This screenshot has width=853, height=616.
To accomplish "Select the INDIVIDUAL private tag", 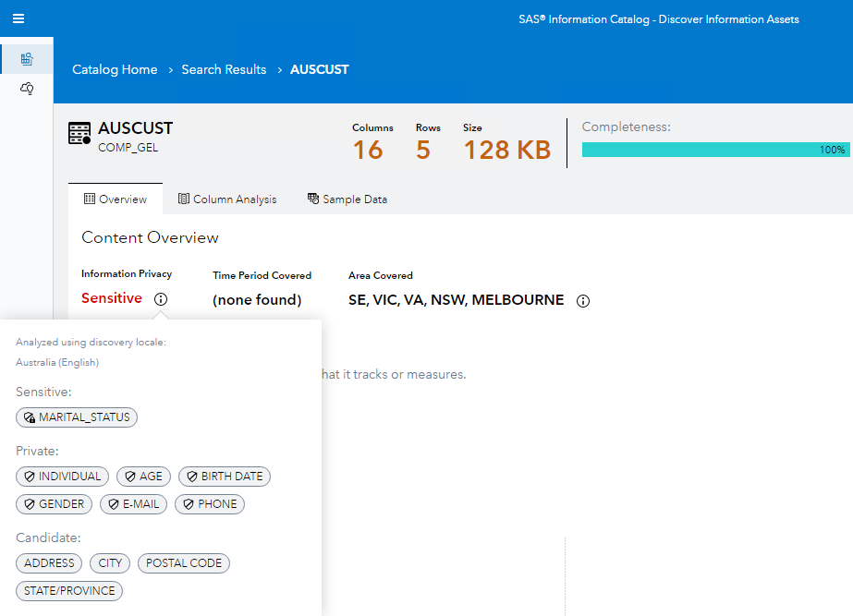I will 62,477.
